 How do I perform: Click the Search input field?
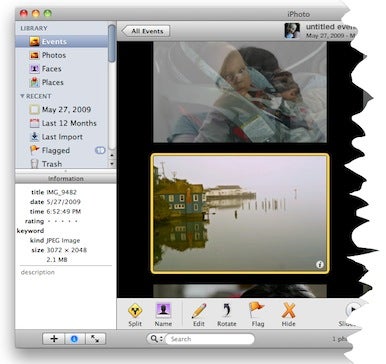pyautogui.click(x=209, y=339)
